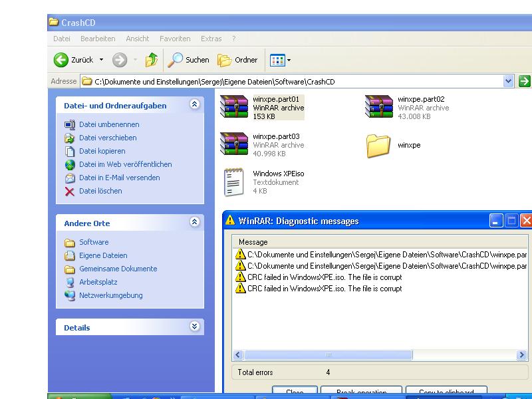The image size is (532, 399).
Task: Click the CrashCD window title folder icon
Action: (54, 23)
